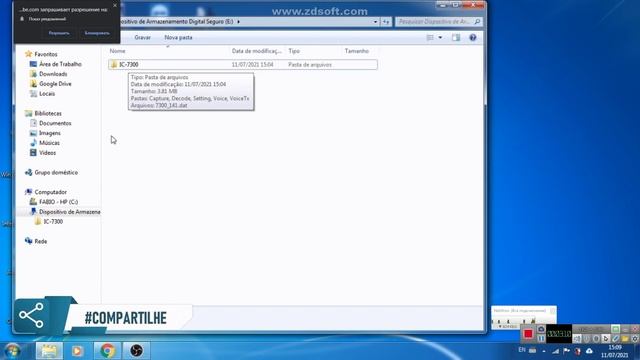Click the EN language indicator in tray

tap(522, 350)
